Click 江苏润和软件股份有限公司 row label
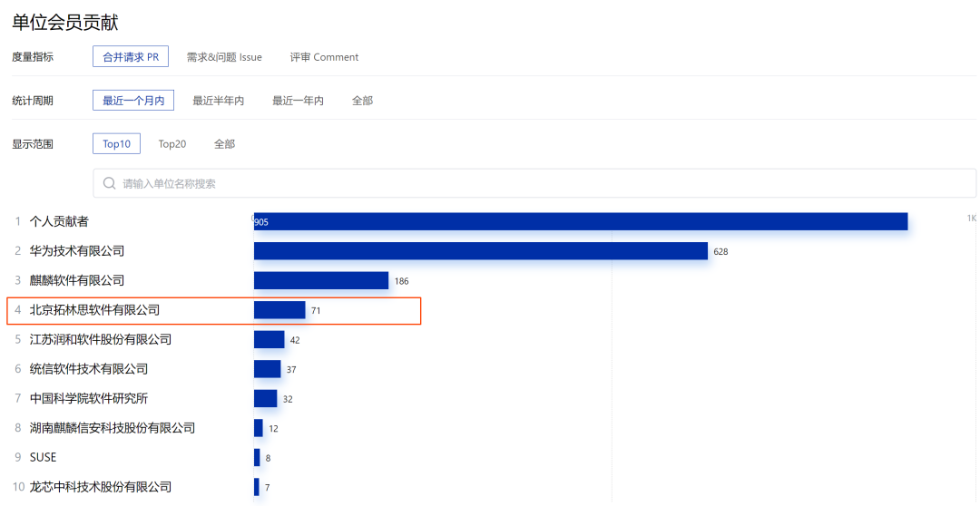The image size is (980, 506). pyautogui.click(x=101, y=339)
